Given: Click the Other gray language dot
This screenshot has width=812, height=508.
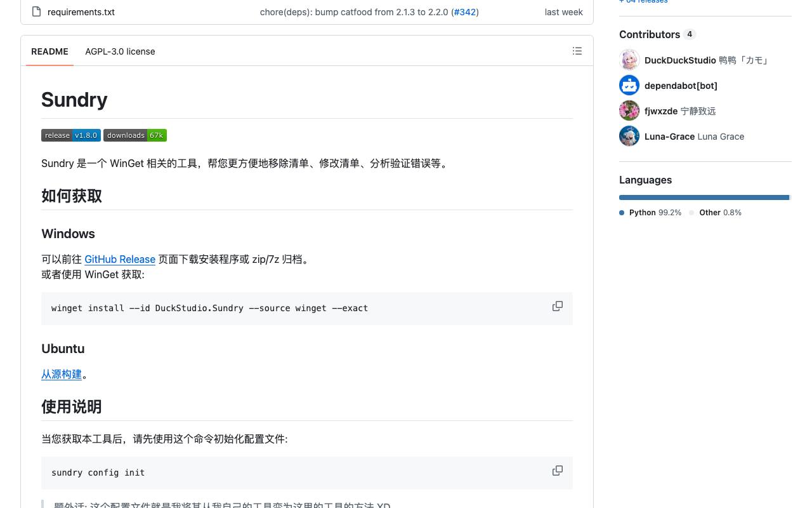Looking at the screenshot, I should tap(691, 213).
